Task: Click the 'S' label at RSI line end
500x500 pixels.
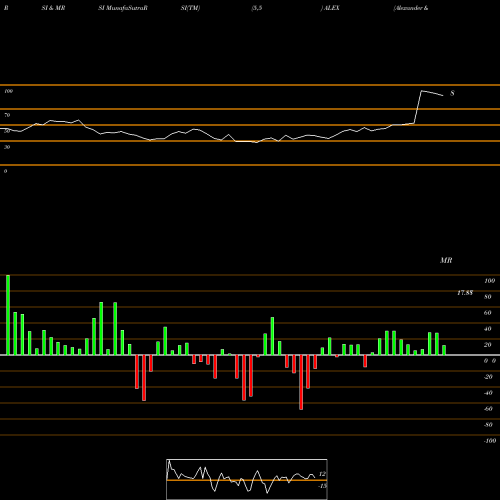Action: [452, 93]
